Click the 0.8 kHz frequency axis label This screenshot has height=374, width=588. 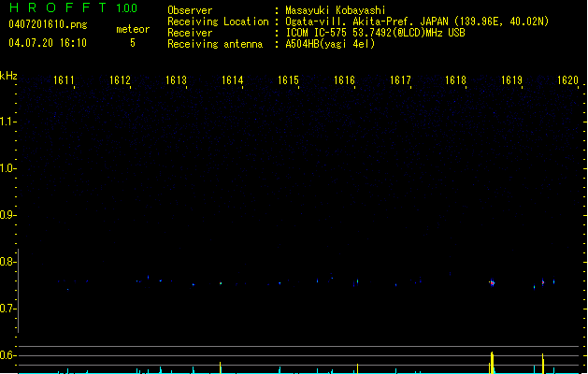click(7, 262)
